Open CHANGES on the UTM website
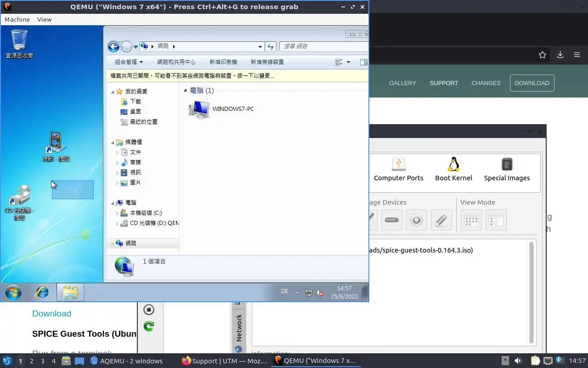 tap(486, 83)
